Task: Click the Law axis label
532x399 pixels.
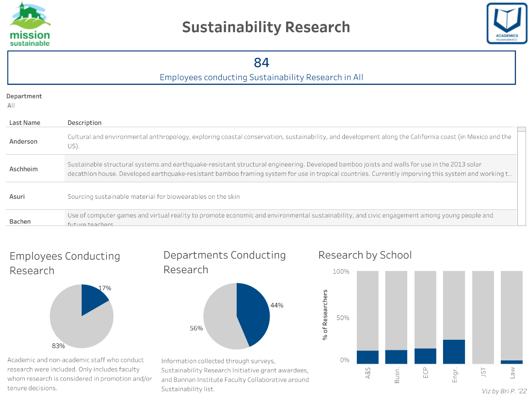Action: point(512,373)
